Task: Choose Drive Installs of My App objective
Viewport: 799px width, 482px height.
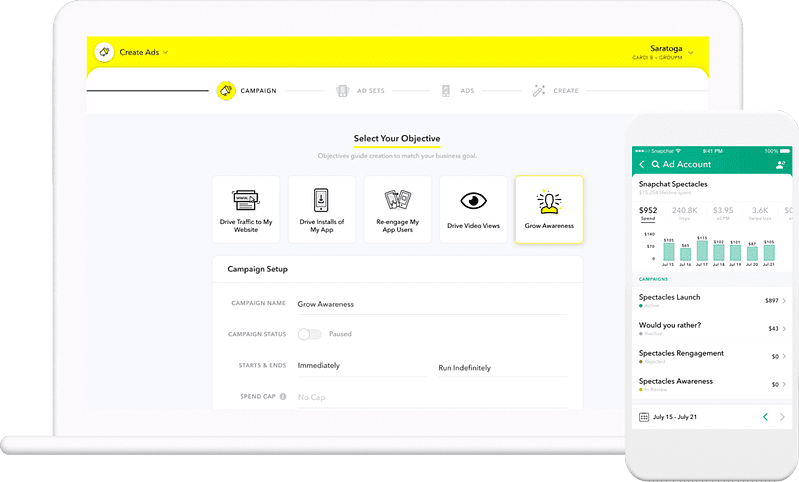Action: (x=322, y=209)
